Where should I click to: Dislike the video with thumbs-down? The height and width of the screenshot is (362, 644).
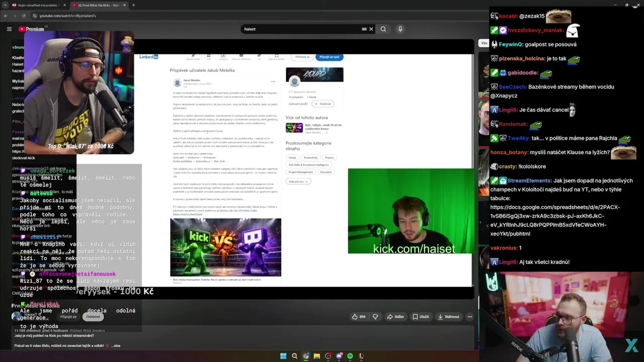coord(375,317)
